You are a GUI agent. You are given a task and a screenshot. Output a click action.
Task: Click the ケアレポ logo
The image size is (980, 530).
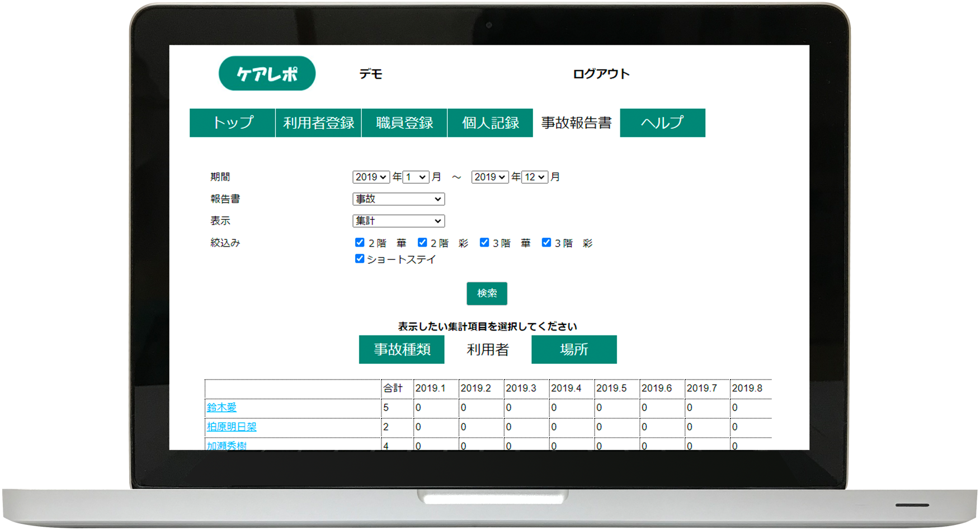[267, 73]
